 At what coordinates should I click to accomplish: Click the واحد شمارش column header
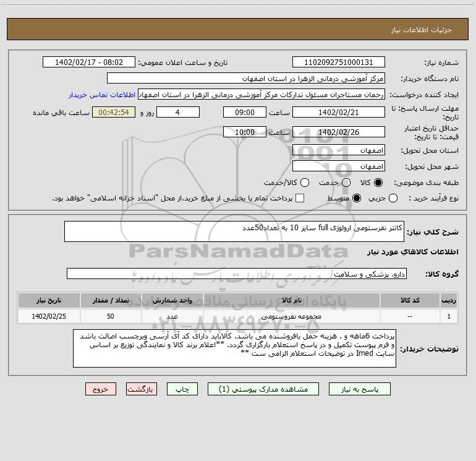pos(172,300)
